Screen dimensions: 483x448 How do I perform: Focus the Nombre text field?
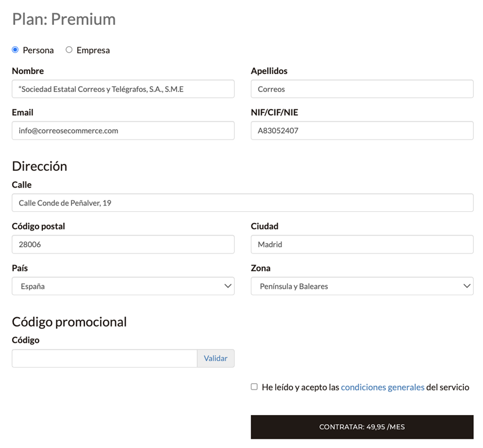click(x=123, y=89)
